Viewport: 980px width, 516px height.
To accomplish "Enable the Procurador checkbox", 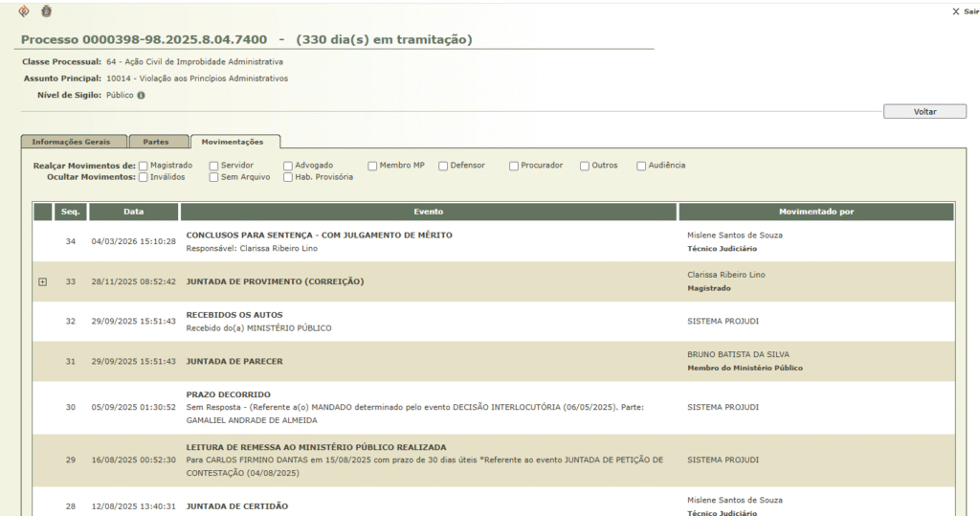I will click(x=514, y=166).
